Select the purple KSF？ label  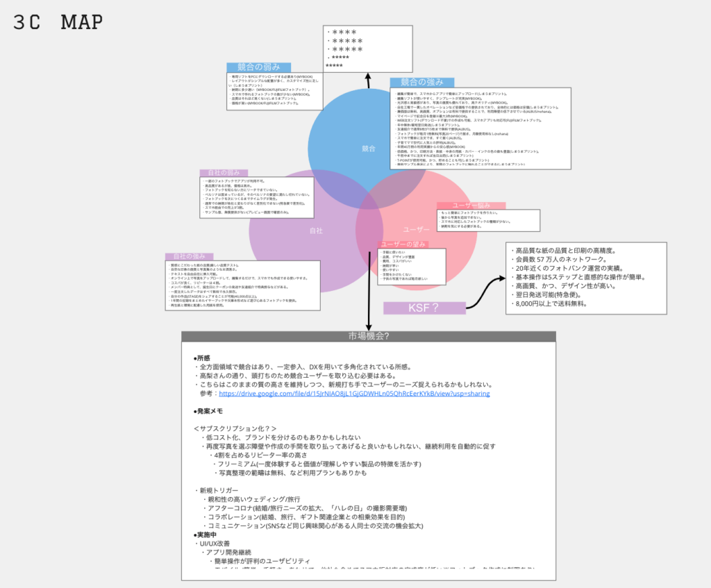(424, 308)
